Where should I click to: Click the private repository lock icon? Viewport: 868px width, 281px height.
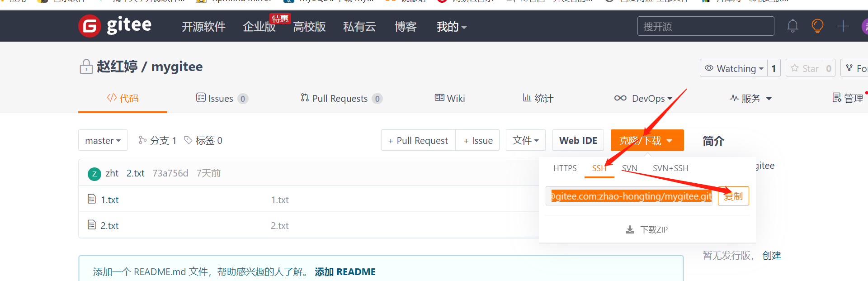pos(86,67)
